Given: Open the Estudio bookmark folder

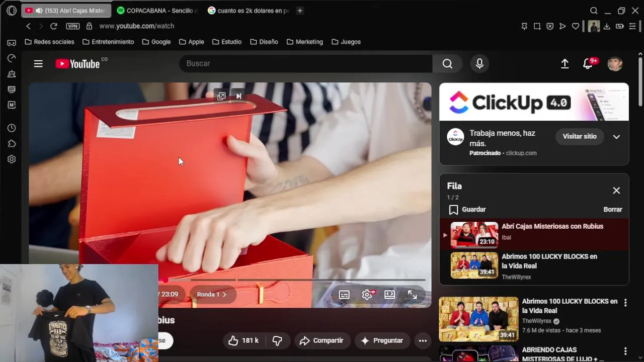Looking at the screenshot, I should pyautogui.click(x=226, y=42).
